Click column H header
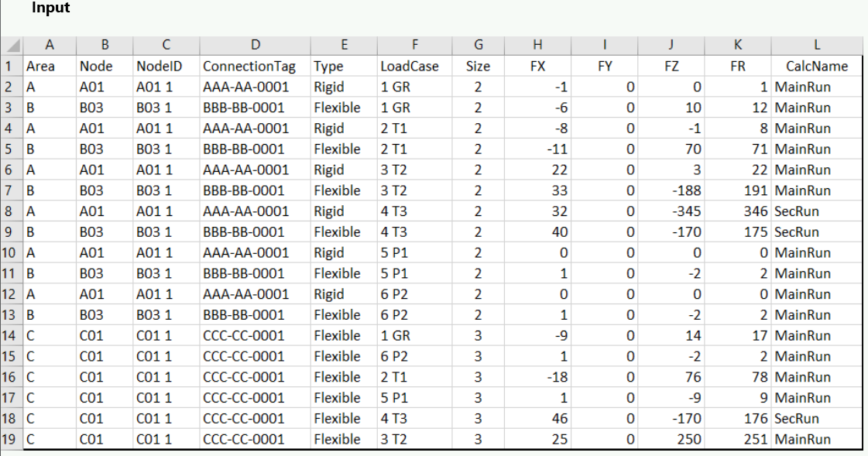 (x=537, y=46)
